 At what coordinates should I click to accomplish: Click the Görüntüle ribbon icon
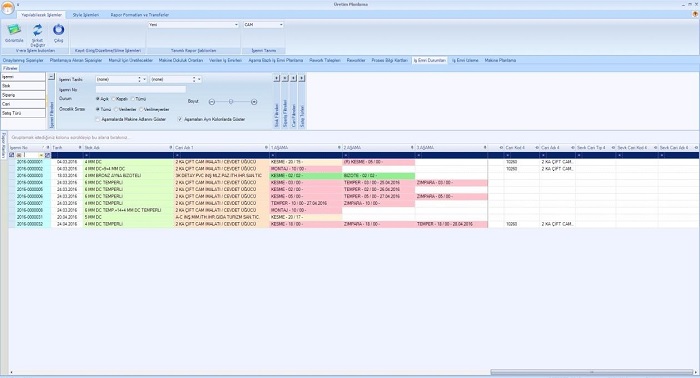[x=14, y=30]
